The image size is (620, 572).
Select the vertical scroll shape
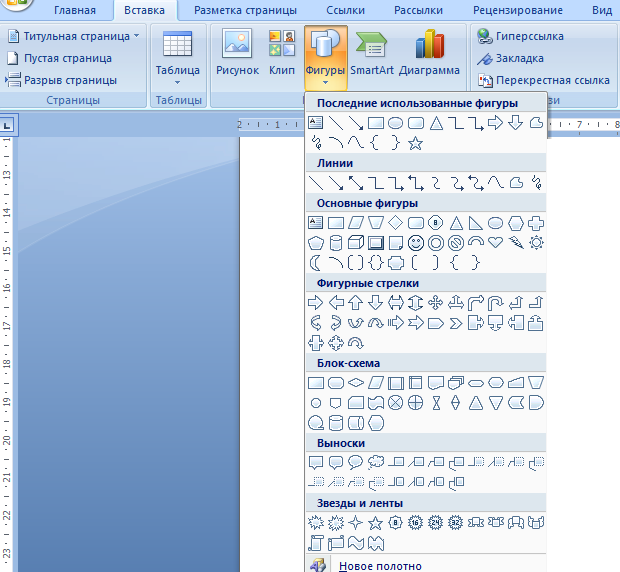tap(316, 543)
